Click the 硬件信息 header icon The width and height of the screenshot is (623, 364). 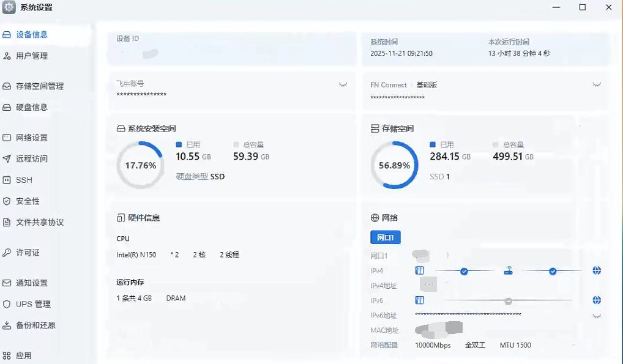pos(121,218)
